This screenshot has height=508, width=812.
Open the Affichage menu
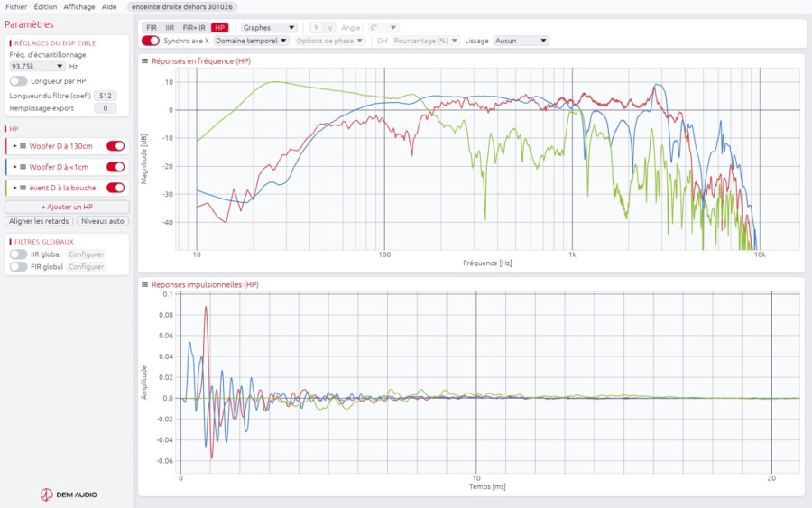tap(79, 6)
